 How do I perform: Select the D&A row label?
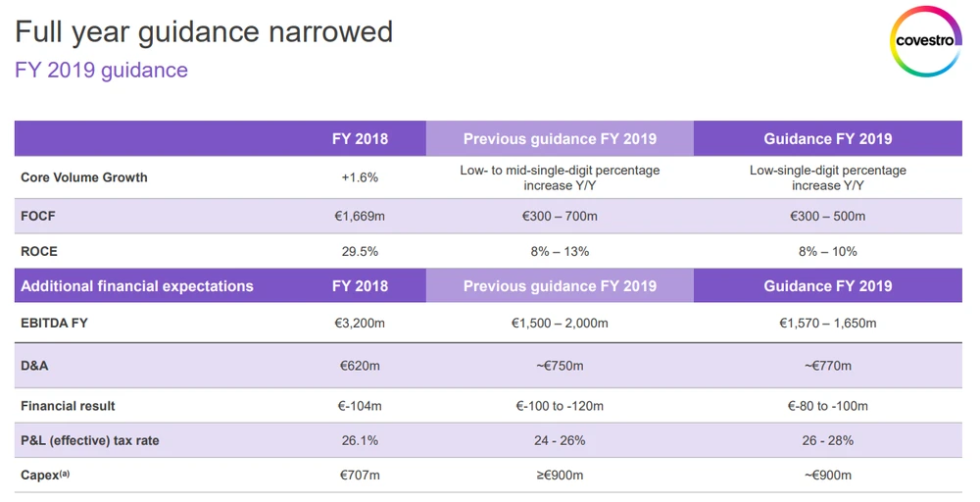point(34,366)
